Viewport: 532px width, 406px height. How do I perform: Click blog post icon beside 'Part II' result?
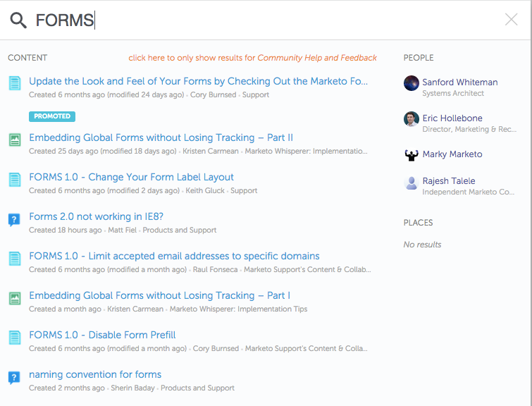15,140
